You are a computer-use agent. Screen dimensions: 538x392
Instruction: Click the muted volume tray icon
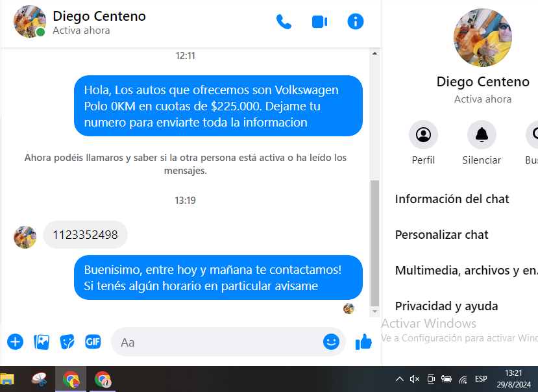[415, 379]
